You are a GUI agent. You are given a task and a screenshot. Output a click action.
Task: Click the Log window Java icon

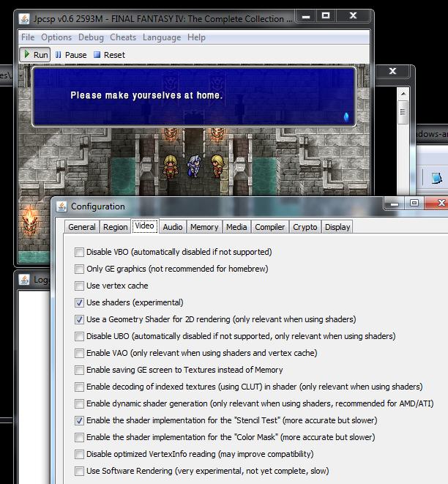[x=24, y=280]
